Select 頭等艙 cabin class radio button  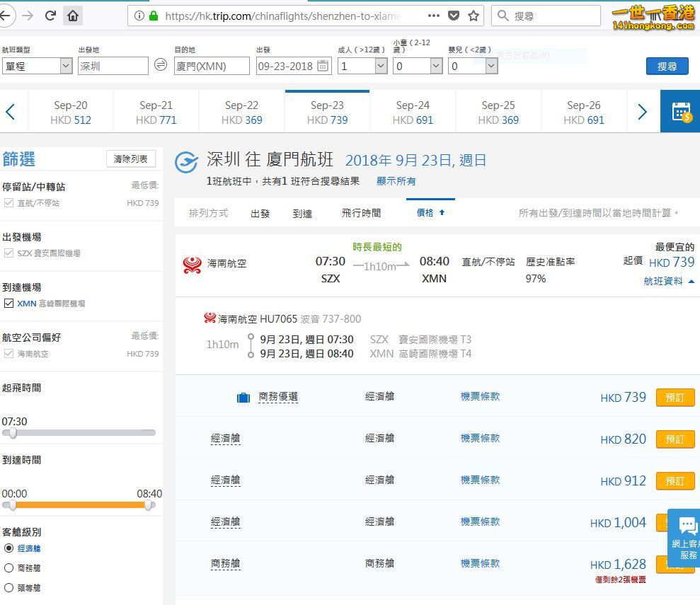(8, 587)
